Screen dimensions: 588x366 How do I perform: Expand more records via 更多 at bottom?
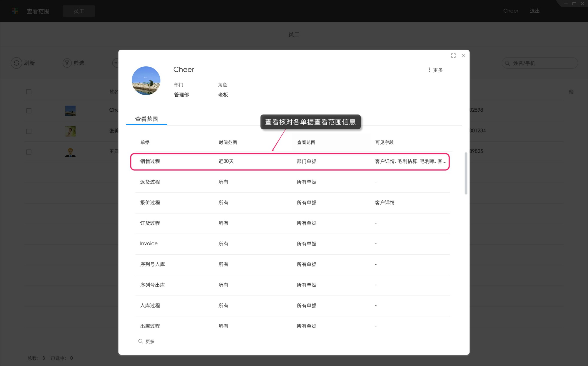(150, 341)
